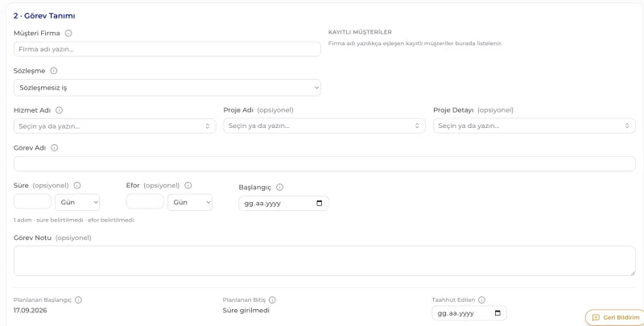Expand the Hizmet Adı combo box
The height and width of the screenshot is (326, 644).
[x=208, y=126]
